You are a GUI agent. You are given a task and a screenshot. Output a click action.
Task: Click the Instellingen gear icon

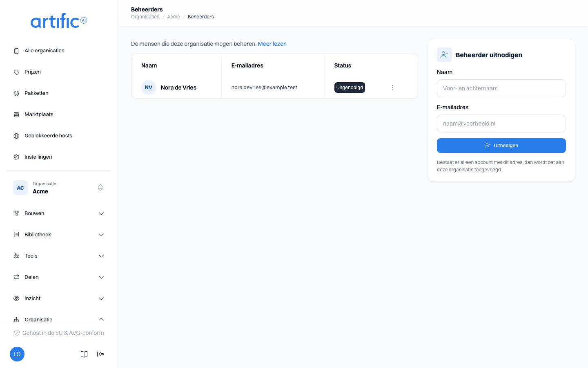tap(16, 157)
